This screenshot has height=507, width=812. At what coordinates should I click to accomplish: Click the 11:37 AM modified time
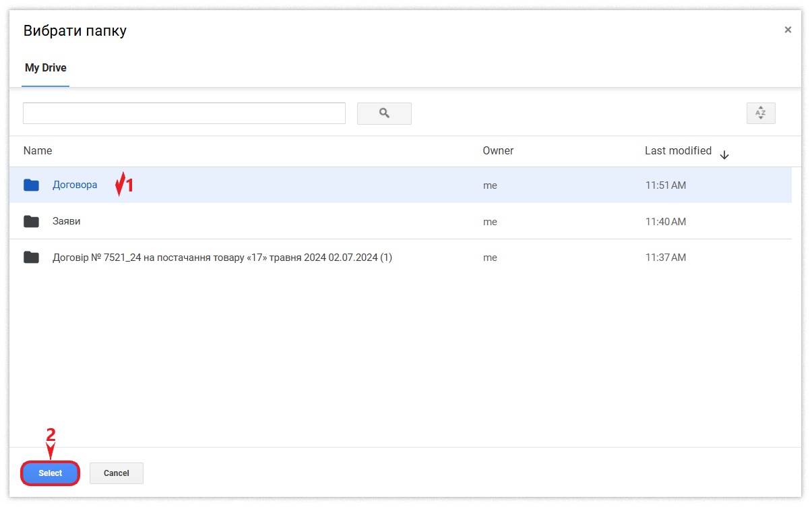[x=665, y=258]
